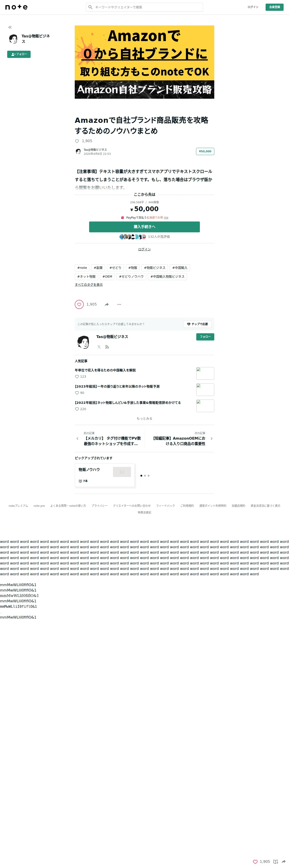The image size is (289, 868).
Task: Click the ¥50,000 price badge
Action: tap(205, 151)
